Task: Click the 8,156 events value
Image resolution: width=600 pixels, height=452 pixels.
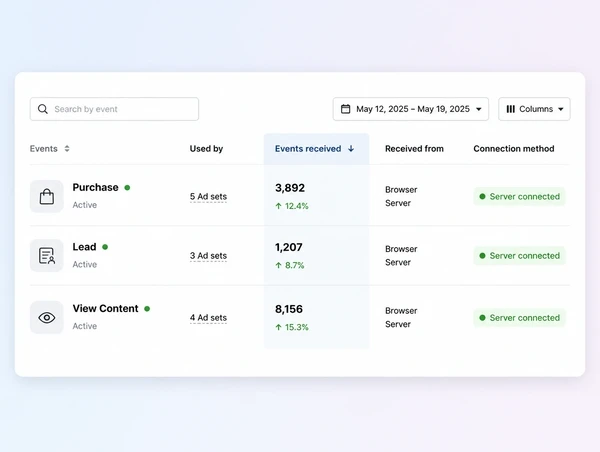Action: click(289, 309)
